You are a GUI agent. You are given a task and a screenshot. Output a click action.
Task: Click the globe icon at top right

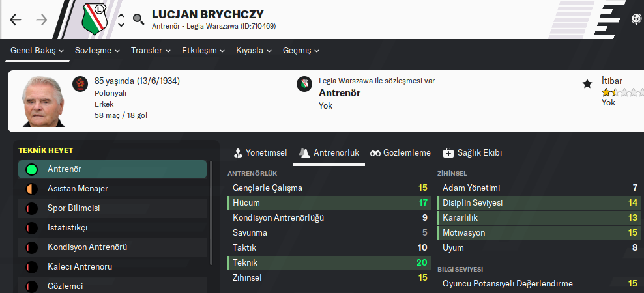tap(636, 20)
